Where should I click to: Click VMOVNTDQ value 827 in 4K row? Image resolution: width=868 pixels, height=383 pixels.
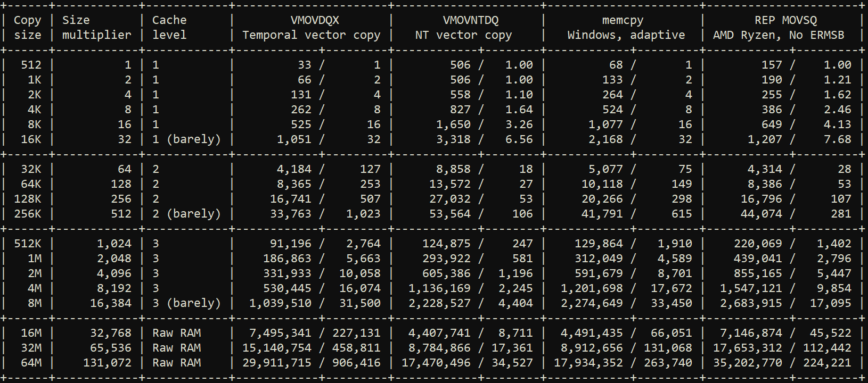click(x=461, y=110)
